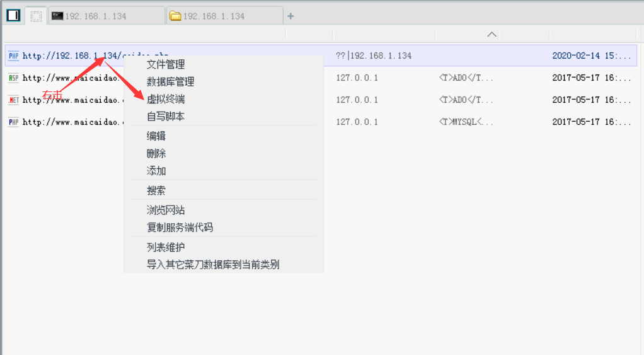
Task: Choose 文件管理 from the context menu
Action: click(x=166, y=64)
